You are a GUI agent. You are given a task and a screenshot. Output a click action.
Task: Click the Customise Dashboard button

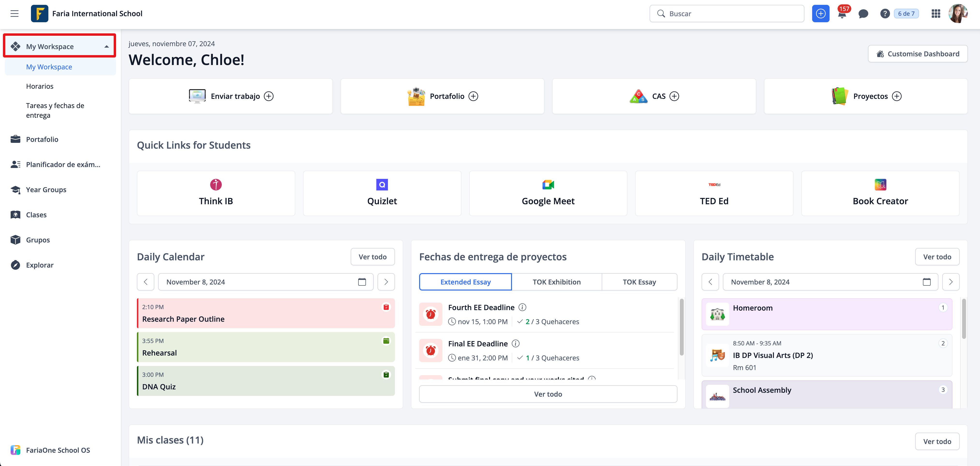[x=917, y=54]
